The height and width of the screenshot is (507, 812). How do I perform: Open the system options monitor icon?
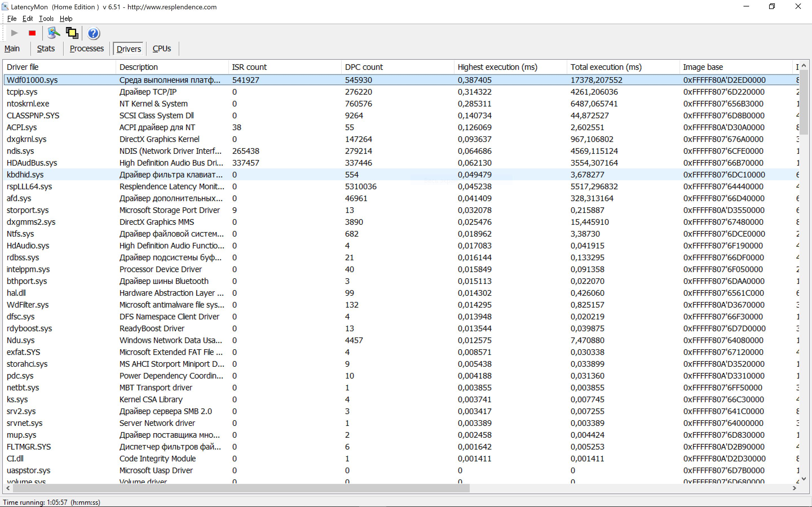[53, 33]
